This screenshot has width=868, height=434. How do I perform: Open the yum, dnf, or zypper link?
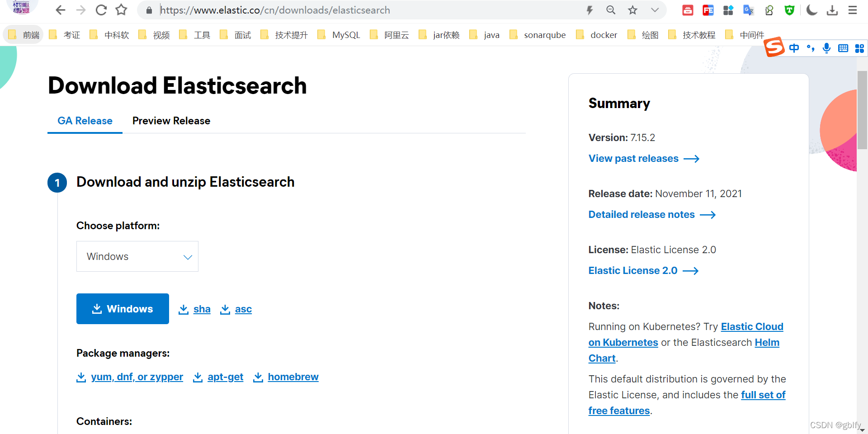[130, 377]
